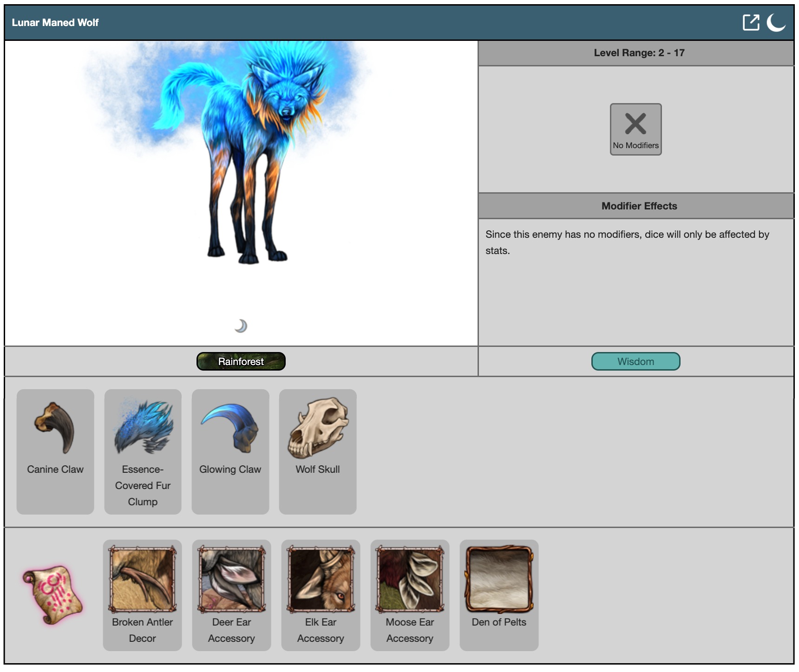Click the pink glowing recipe scroll icon

tap(52, 595)
